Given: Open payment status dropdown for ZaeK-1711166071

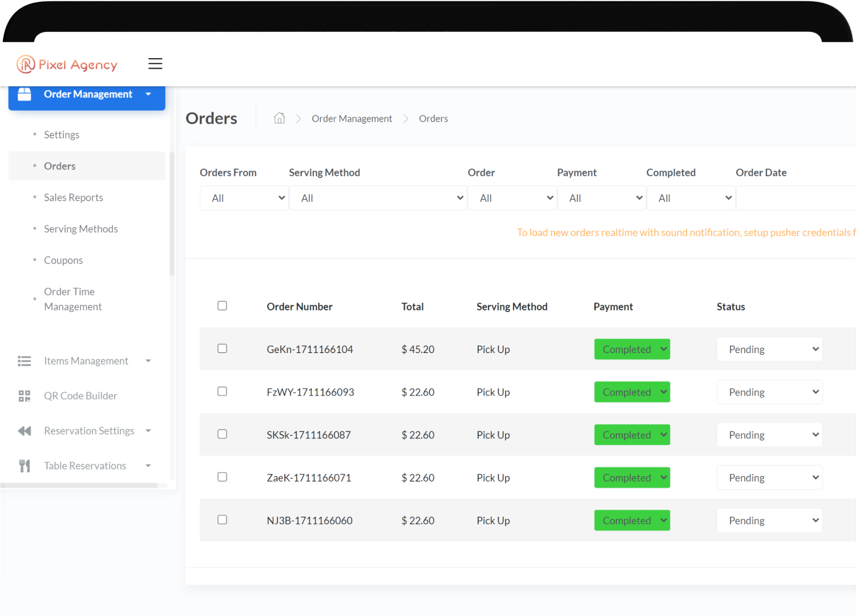Looking at the screenshot, I should tap(632, 477).
